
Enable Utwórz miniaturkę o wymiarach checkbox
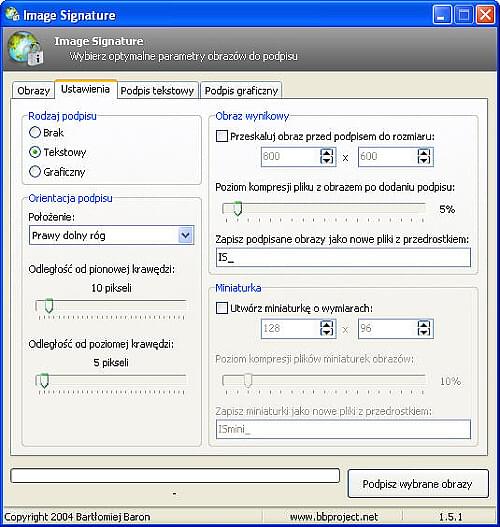[222, 308]
